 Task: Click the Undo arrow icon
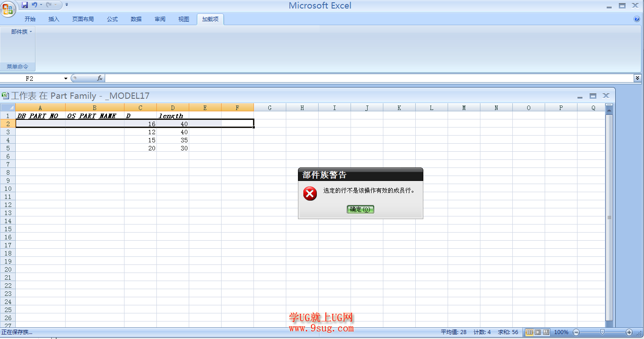[x=34, y=5]
